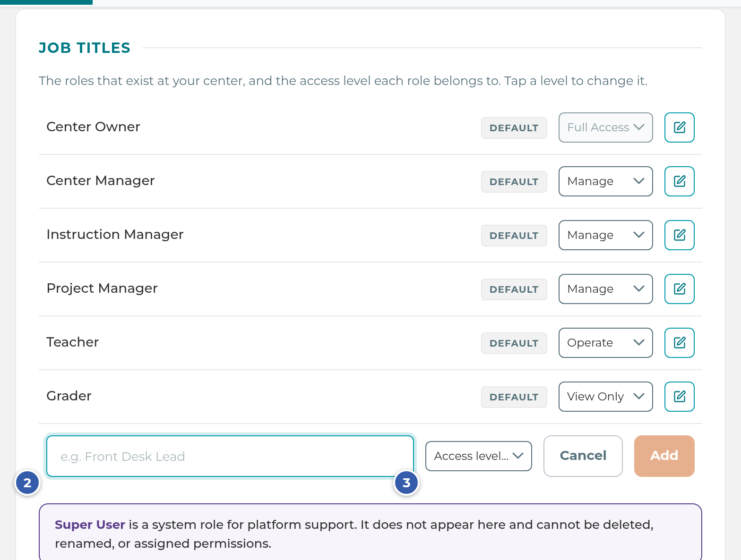Cancel adding a new job title
741x560 pixels.
583,456
